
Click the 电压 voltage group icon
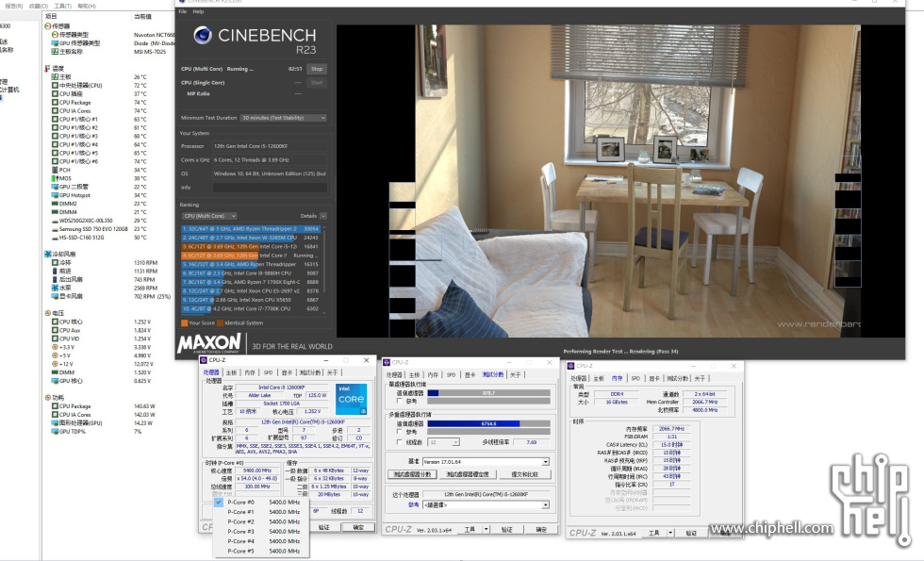pyautogui.click(x=48, y=313)
